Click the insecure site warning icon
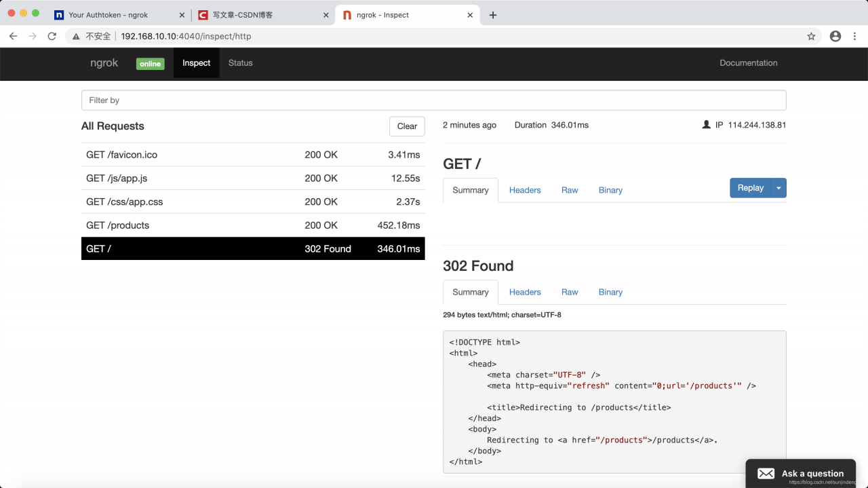This screenshot has height=488, width=868. pyautogui.click(x=77, y=36)
